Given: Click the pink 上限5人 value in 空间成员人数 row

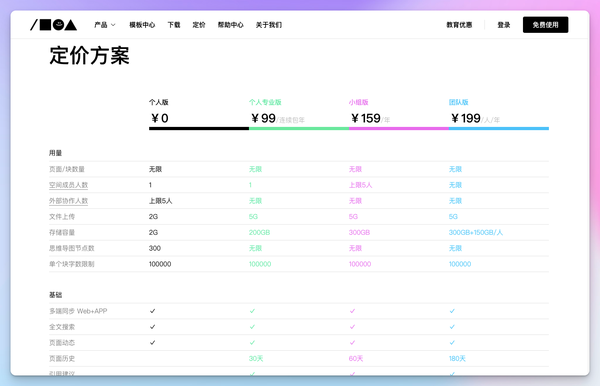Looking at the screenshot, I should tap(360, 185).
